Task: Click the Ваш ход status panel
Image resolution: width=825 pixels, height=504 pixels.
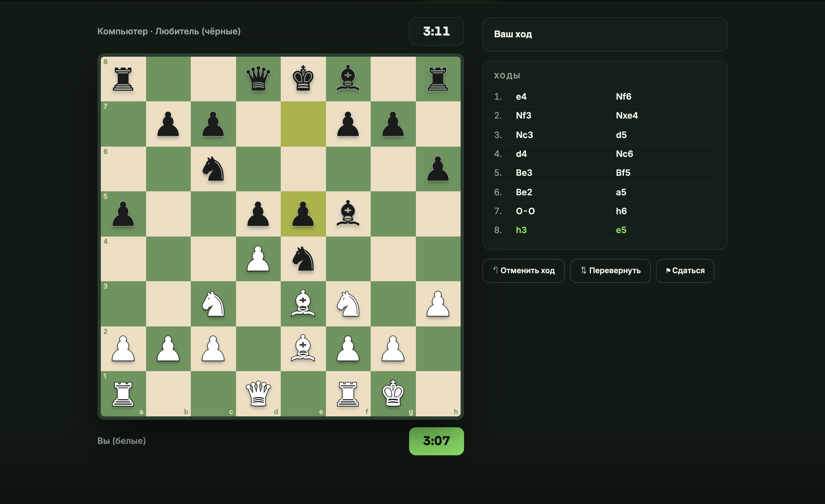Action: tap(605, 34)
